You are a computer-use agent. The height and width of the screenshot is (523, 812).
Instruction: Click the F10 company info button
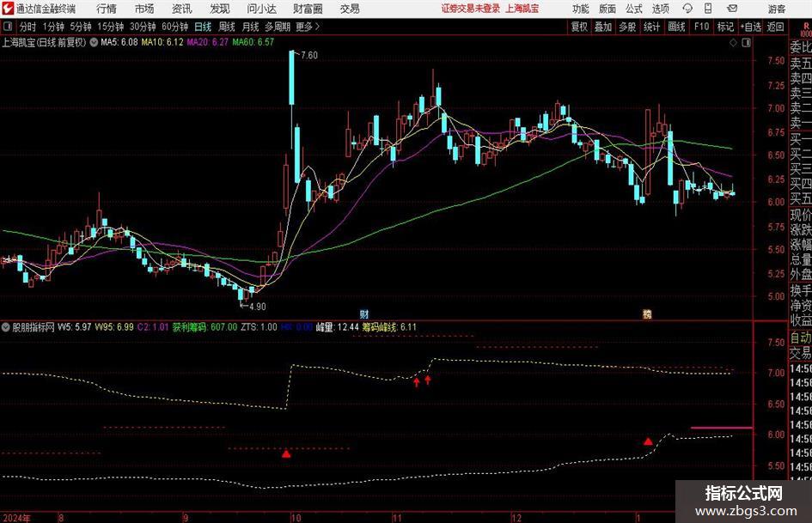click(702, 27)
